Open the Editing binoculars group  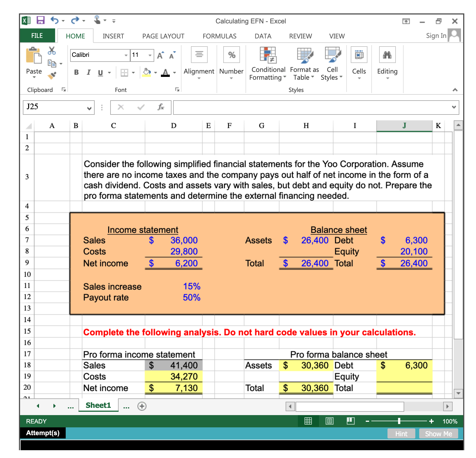point(387,55)
